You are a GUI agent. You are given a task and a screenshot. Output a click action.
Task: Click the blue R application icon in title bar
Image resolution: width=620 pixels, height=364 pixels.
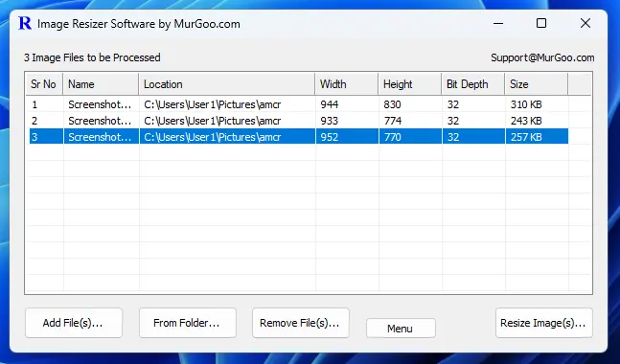(x=25, y=23)
